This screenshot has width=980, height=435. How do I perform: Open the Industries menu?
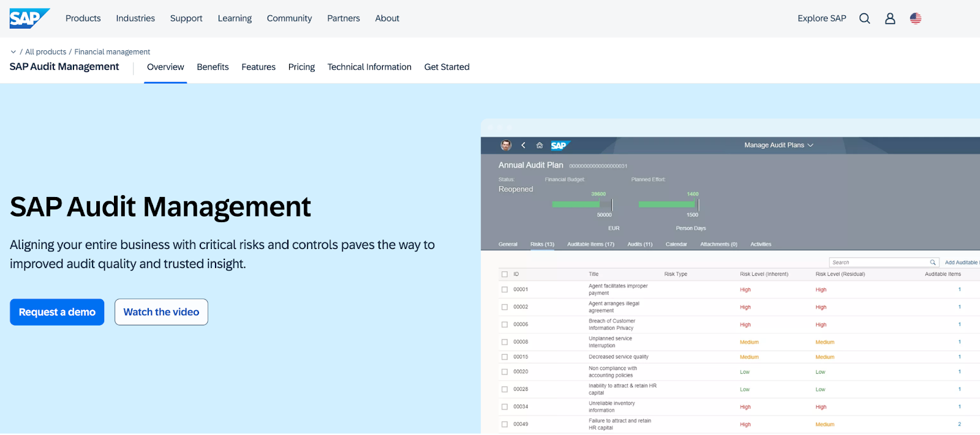tap(135, 18)
